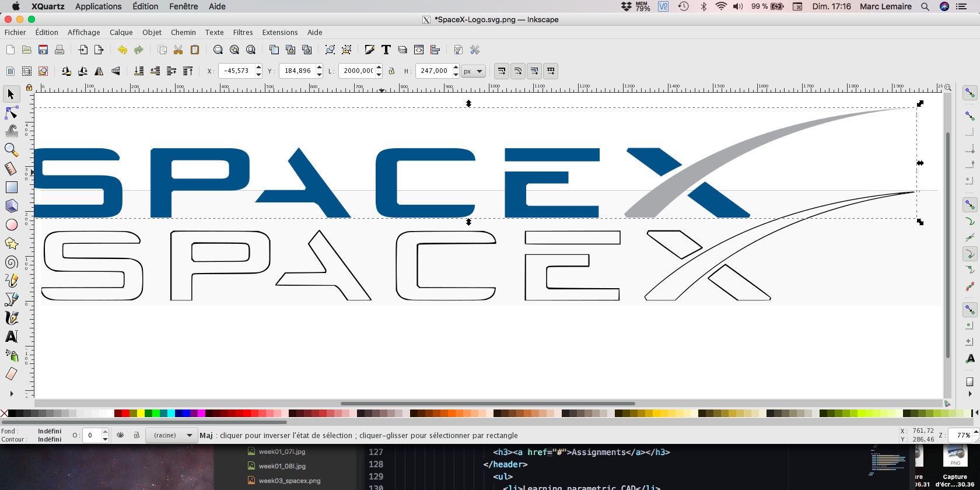This screenshot has width=980, height=490.
Task: Select the Eraser tool
Action: coord(11,374)
